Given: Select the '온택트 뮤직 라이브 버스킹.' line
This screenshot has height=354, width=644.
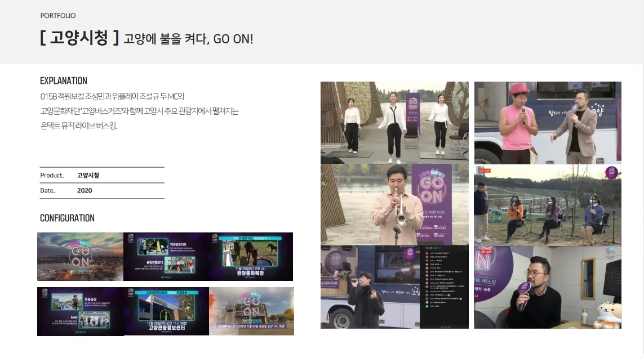Looking at the screenshot, I should click(78, 126).
